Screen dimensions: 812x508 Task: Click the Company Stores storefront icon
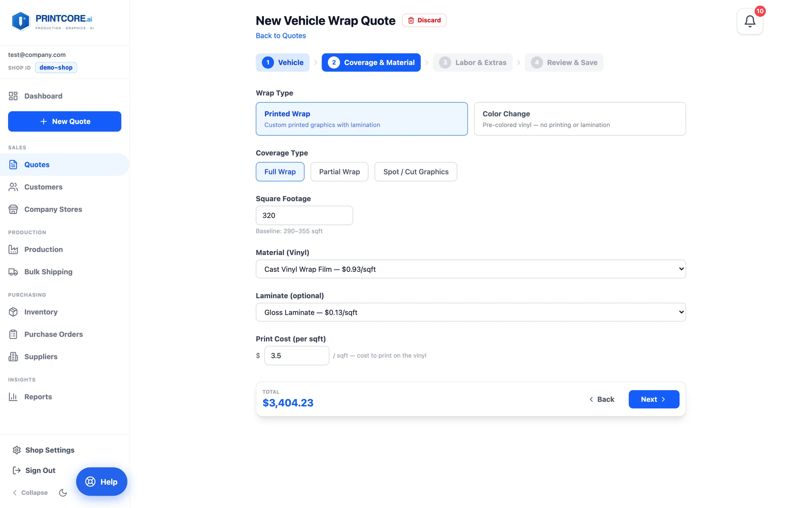tap(13, 209)
